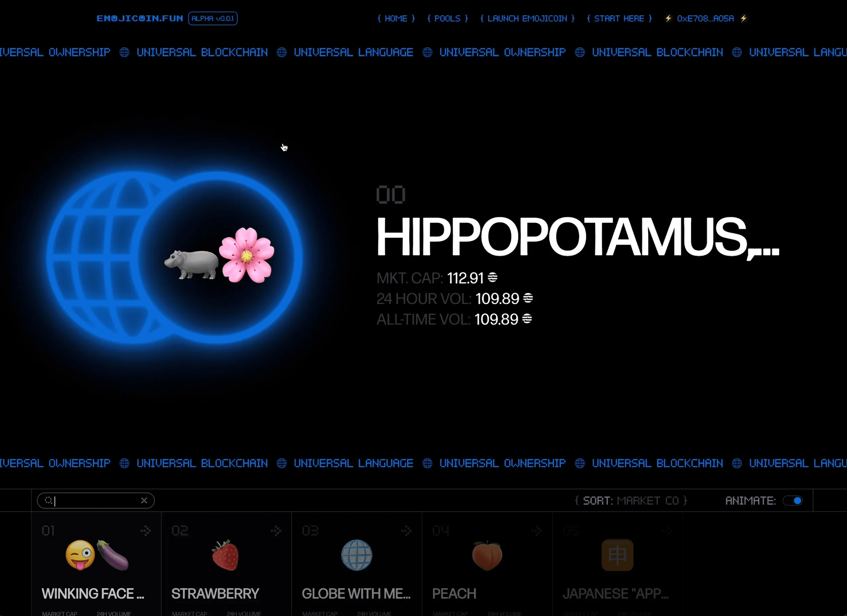Screen dimensions: 847x616
Task: Click the Japanese application button emoji on card 05
Action: click(x=617, y=555)
